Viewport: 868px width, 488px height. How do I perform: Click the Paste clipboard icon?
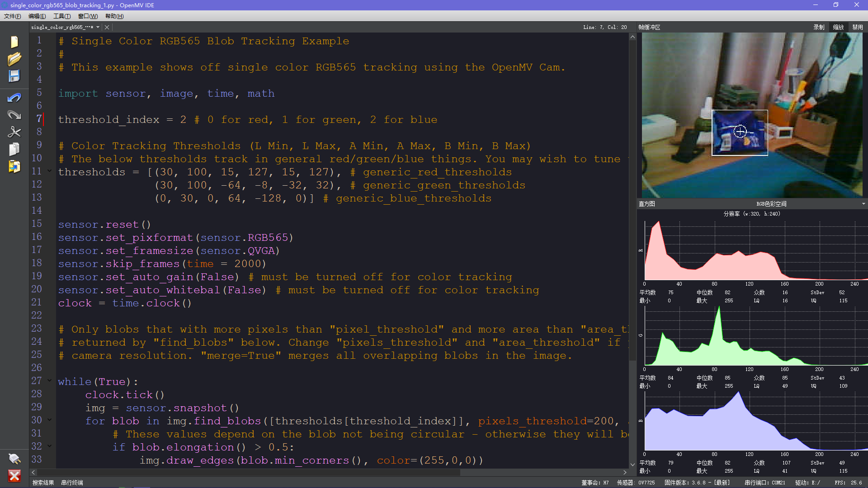click(14, 166)
